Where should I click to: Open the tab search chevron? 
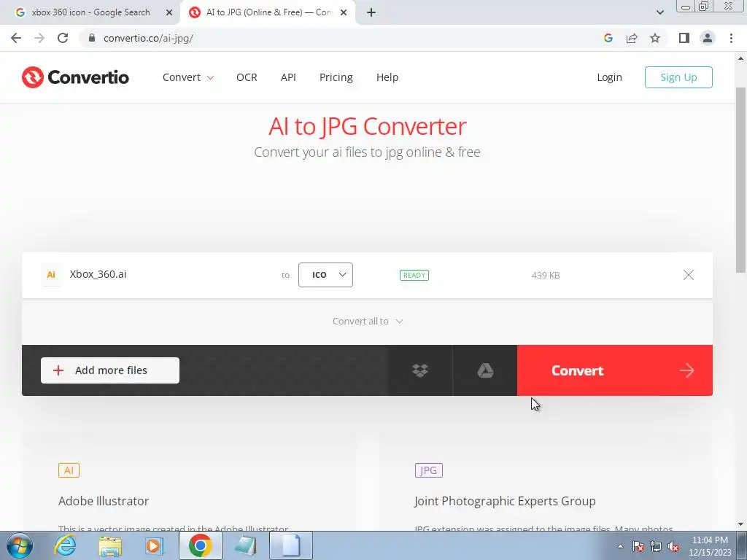[x=659, y=12]
